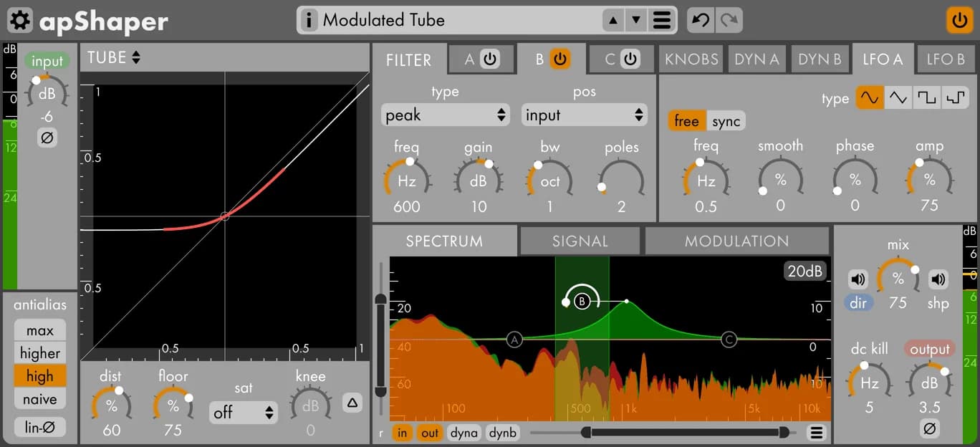
Task: Toggle the plugin bypass power button
Action: click(x=959, y=20)
